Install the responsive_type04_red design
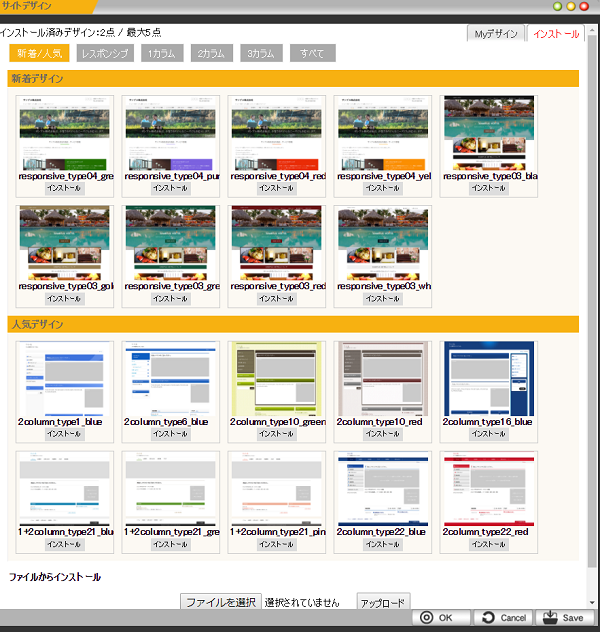Image resolution: width=600 pixels, height=632 pixels. point(277,188)
